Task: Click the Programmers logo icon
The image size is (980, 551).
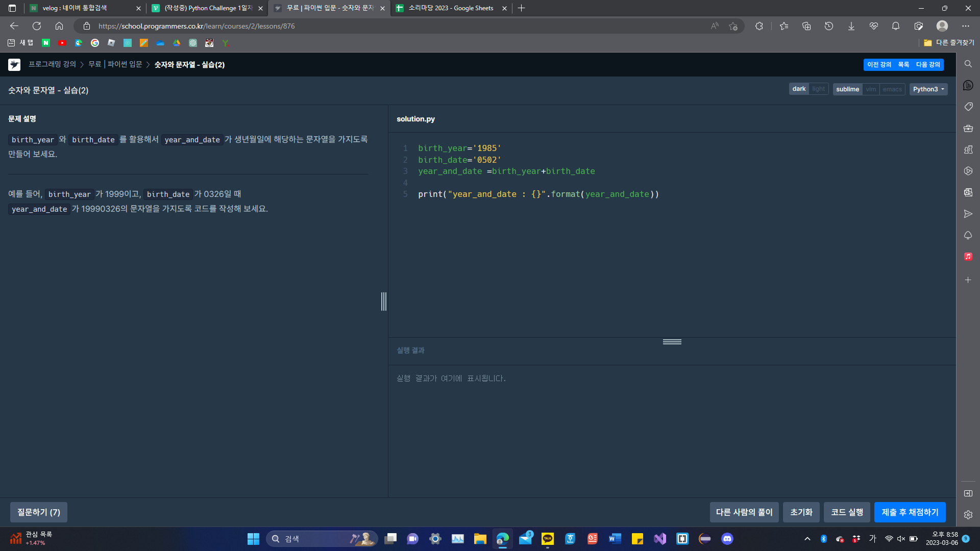Action: coord(14,65)
